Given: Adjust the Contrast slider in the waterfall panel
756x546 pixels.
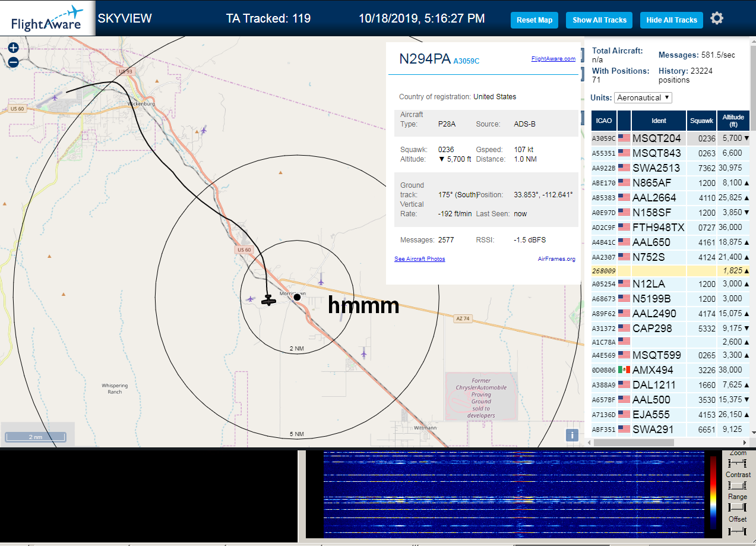Looking at the screenshot, I should click(x=737, y=485).
